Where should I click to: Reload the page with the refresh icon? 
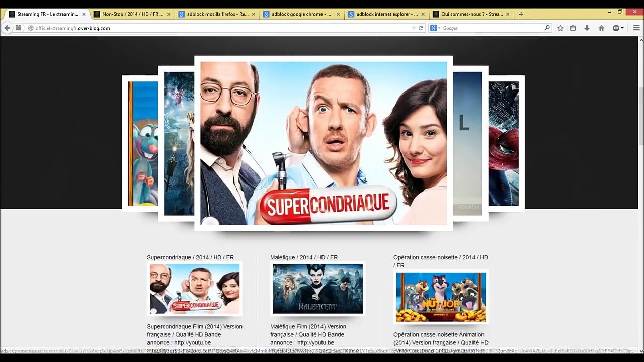pyautogui.click(x=421, y=28)
